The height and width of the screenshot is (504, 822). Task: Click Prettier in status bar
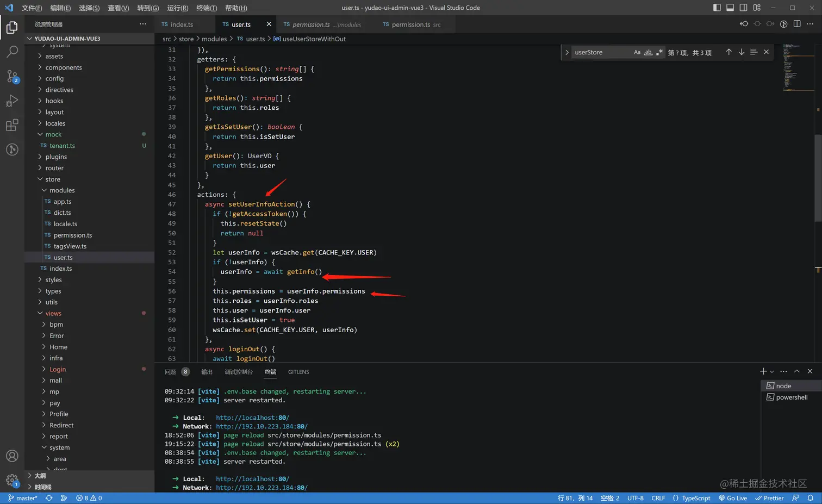click(x=769, y=498)
